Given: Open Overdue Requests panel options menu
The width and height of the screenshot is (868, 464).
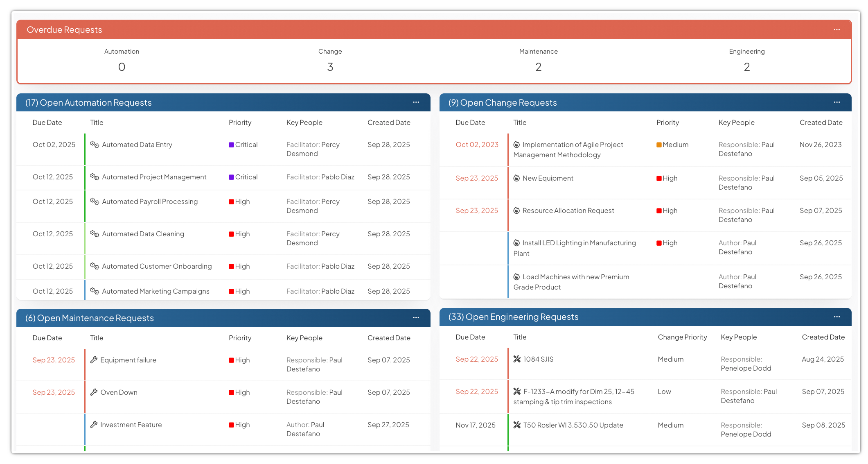Looking at the screenshot, I should pos(836,30).
